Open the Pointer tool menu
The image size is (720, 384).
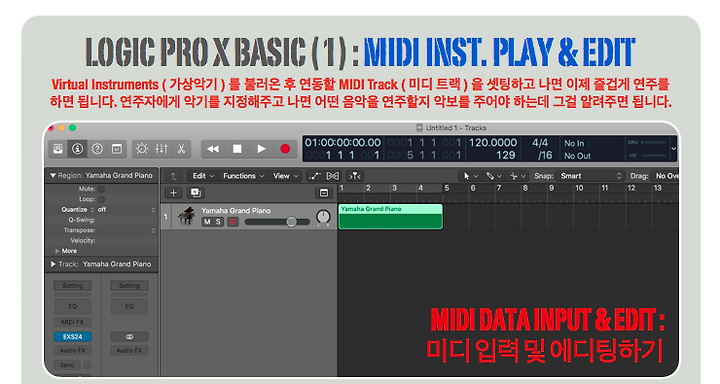tap(471, 176)
